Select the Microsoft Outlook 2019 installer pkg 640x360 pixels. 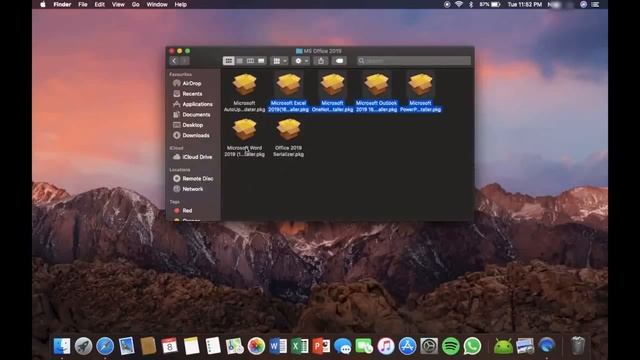(x=376, y=92)
